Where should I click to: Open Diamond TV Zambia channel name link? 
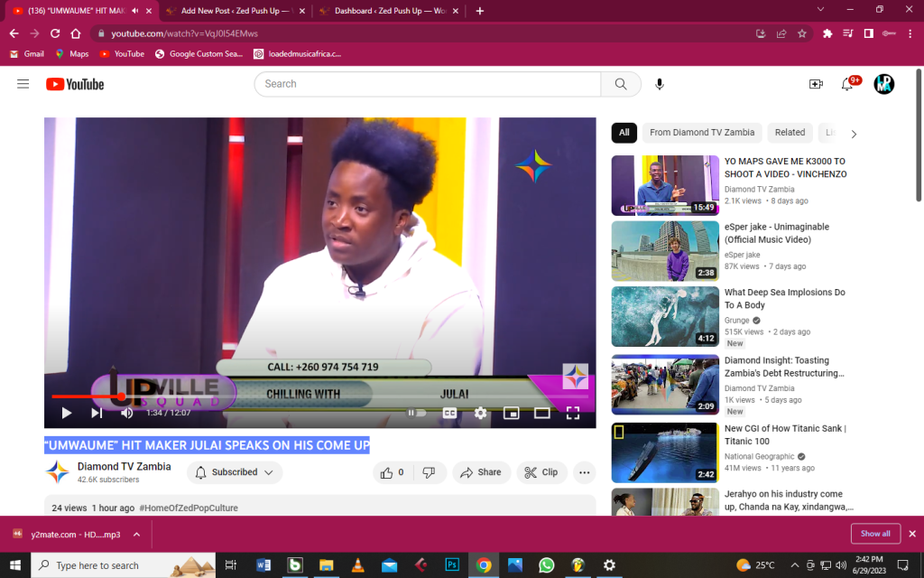coord(125,467)
